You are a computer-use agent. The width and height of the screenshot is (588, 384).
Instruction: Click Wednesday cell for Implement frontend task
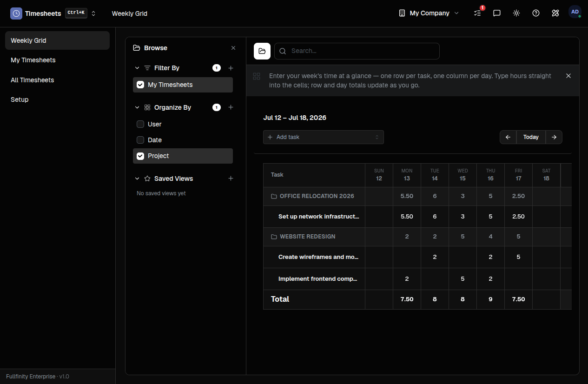tap(462, 279)
